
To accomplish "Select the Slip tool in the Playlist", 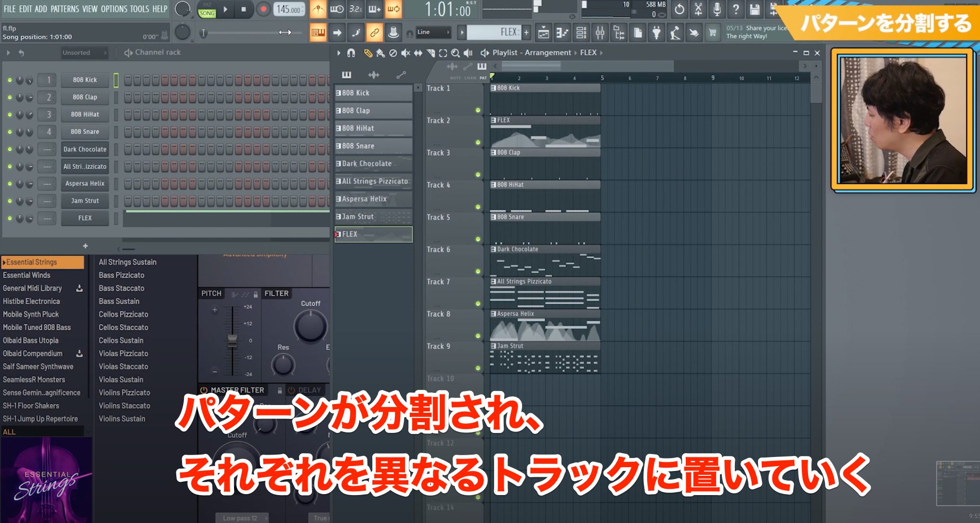I will [x=418, y=53].
